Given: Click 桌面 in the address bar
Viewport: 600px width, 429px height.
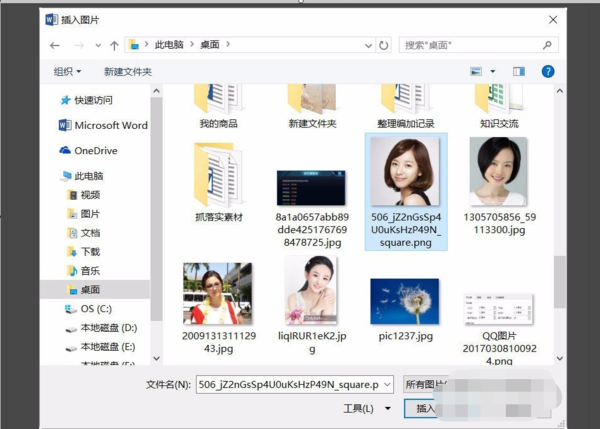Looking at the screenshot, I should 210,45.
